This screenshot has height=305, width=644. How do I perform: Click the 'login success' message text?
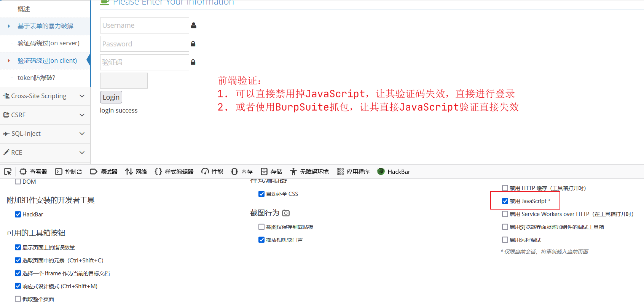pos(119,110)
